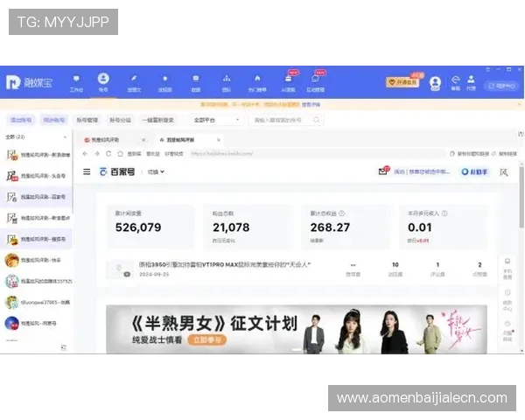Open the 客服 headset support icon
The height and width of the screenshot is (420, 525).
455,83
